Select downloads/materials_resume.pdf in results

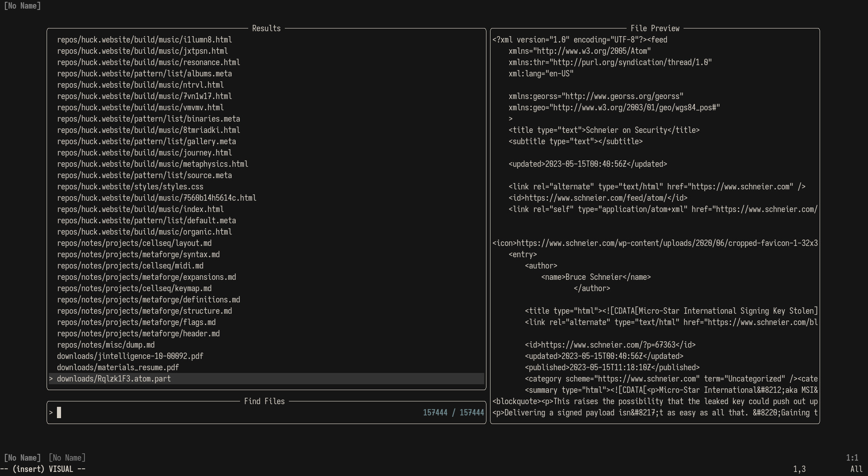pyautogui.click(x=266, y=368)
